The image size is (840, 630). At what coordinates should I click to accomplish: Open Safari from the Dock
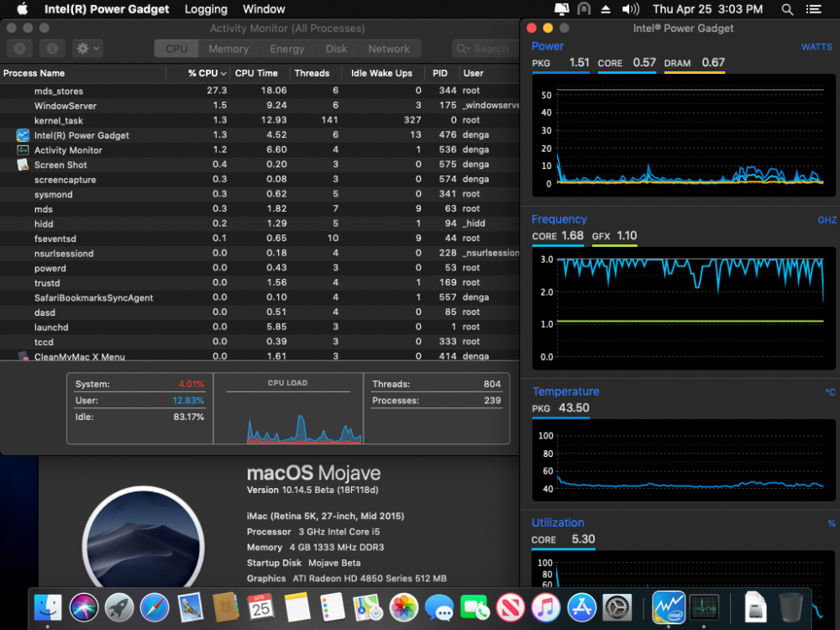point(155,607)
